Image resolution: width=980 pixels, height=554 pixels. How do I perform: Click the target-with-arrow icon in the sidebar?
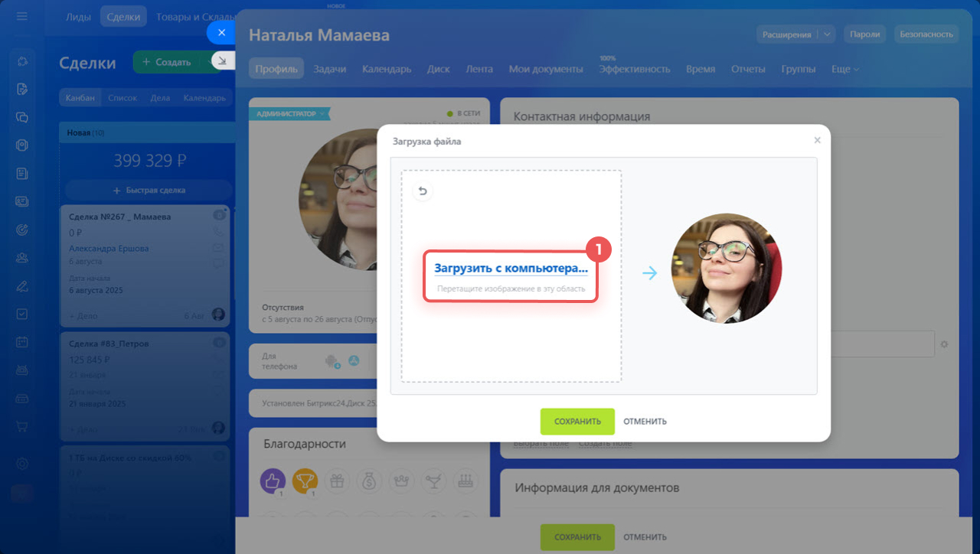(x=22, y=230)
